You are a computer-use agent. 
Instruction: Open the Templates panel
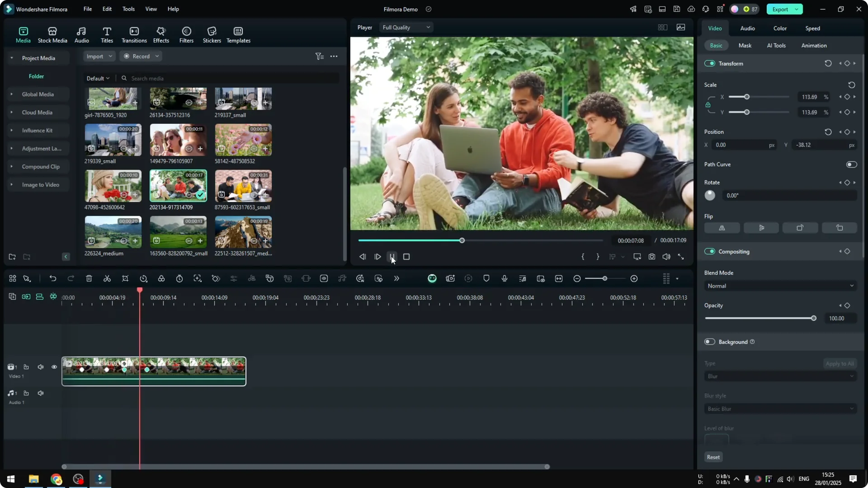pyautogui.click(x=238, y=34)
